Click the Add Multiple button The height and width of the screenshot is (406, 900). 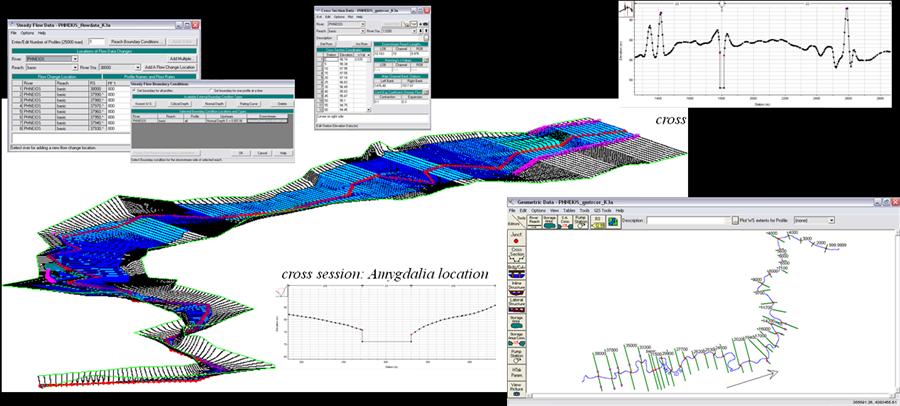point(181,59)
